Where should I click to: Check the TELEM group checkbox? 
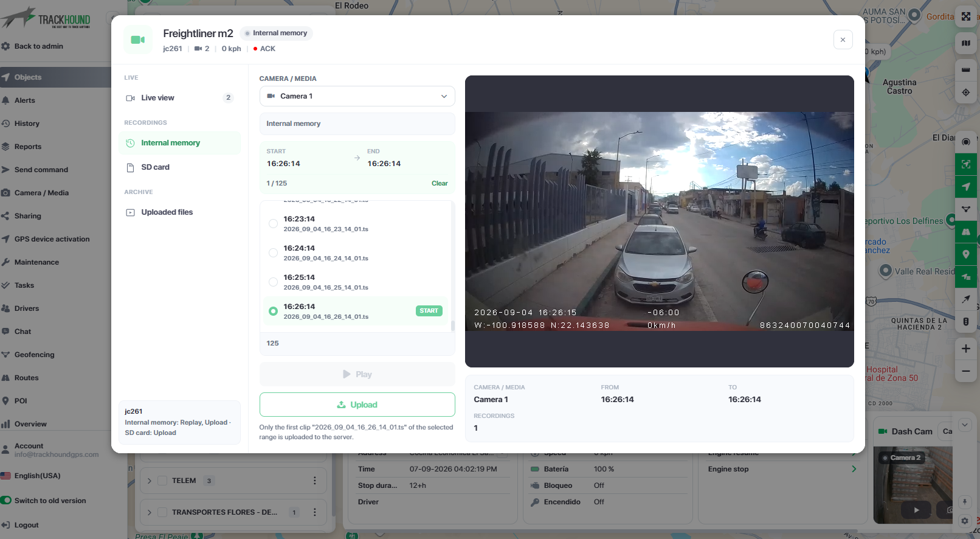click(162, 481)
